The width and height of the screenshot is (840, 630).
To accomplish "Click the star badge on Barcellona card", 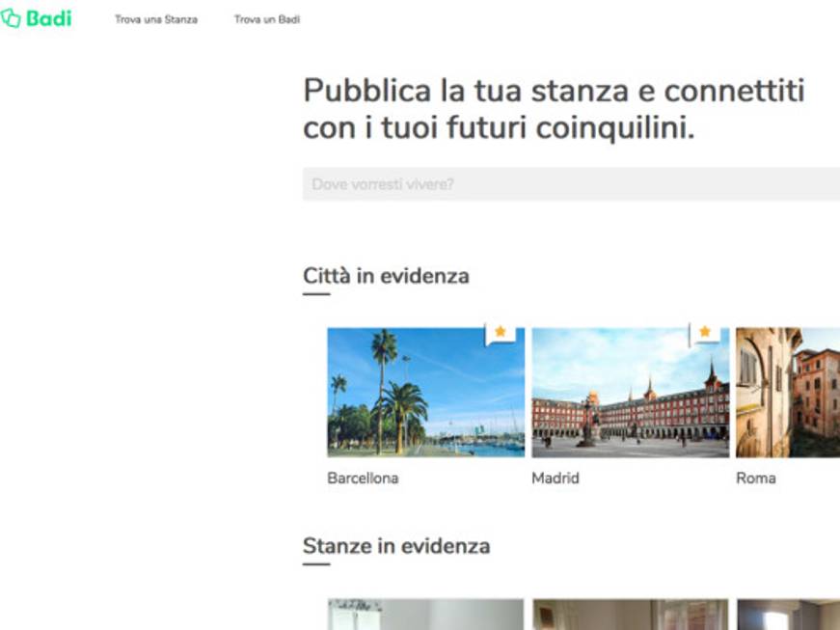I will point(501,332).
